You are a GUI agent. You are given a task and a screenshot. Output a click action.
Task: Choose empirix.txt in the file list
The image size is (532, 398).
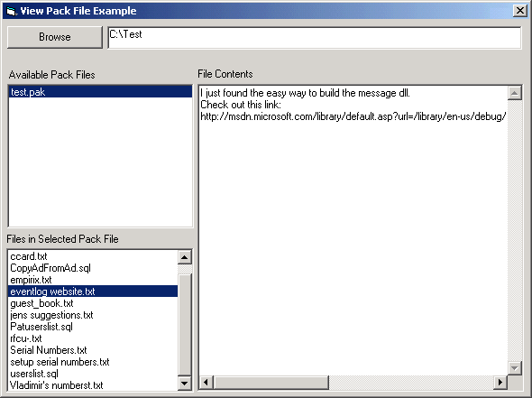tap(93, 280)
